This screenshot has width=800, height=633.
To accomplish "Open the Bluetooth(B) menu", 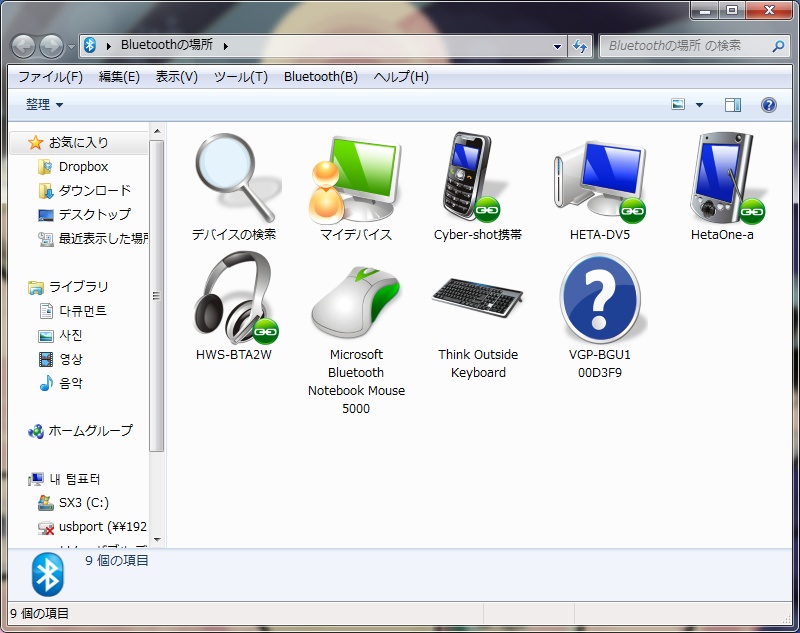I will tap(320, 77).
